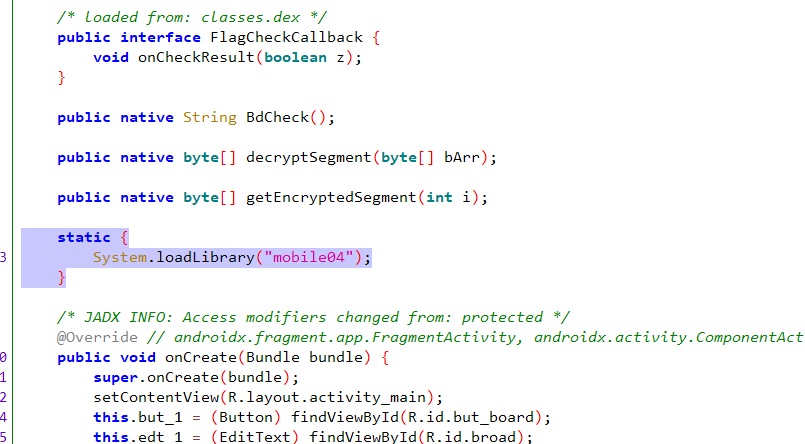Click R.id.but_board resource reference
The image size is (805, 444).
point(471,418)
